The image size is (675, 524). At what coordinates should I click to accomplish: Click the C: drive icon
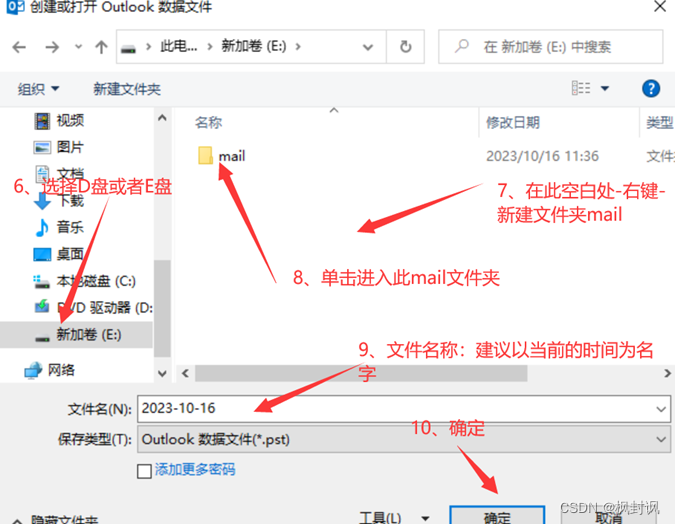42,282
